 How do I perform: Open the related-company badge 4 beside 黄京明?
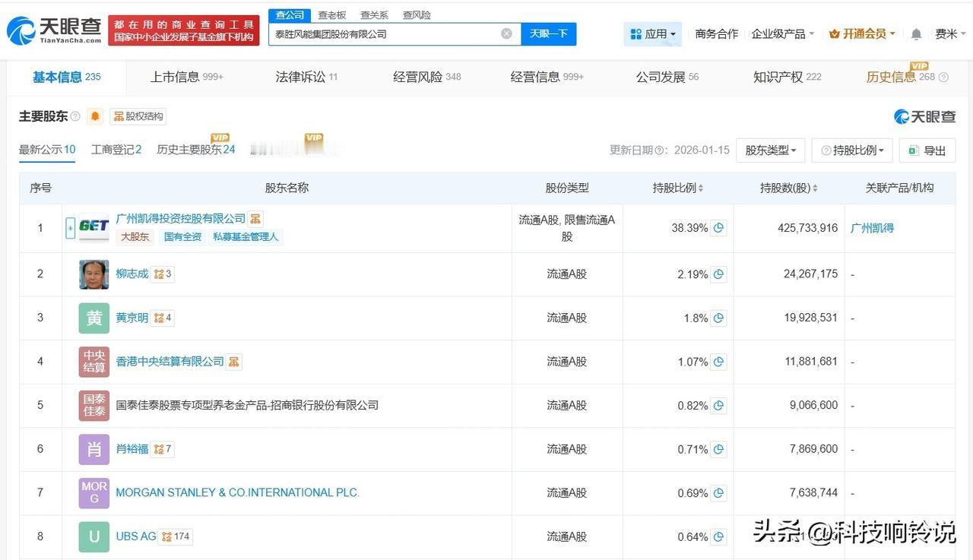pos(163,318)
